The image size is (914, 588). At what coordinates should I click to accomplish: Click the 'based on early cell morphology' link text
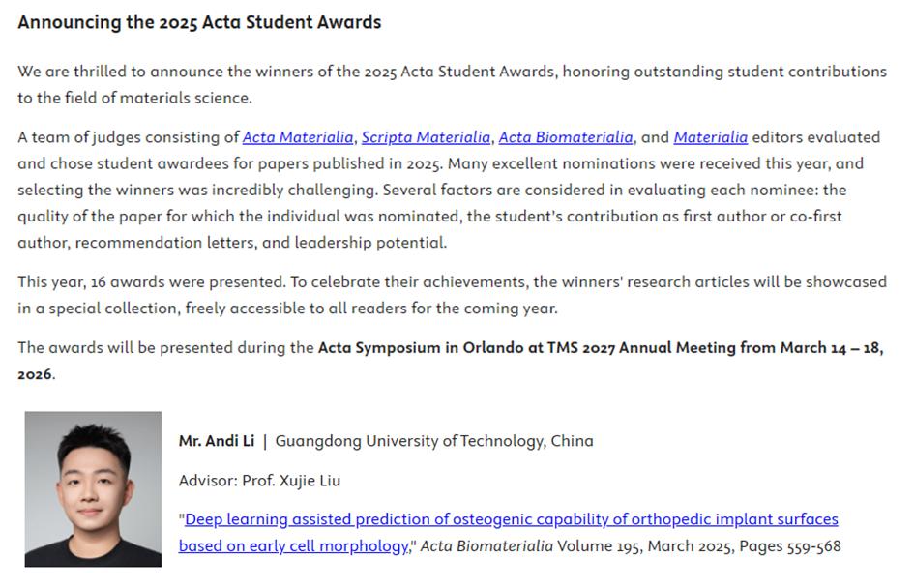[294, 546]
